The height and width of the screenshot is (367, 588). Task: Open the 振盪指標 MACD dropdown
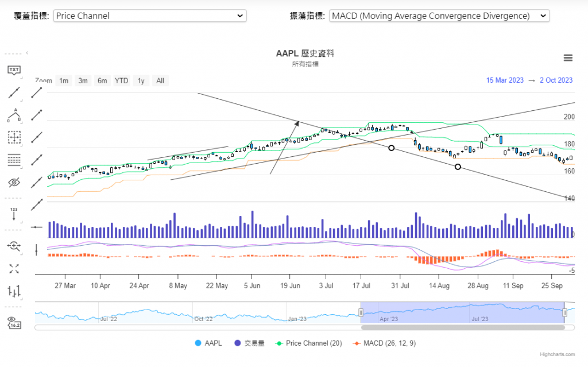[x=439, y=16]
